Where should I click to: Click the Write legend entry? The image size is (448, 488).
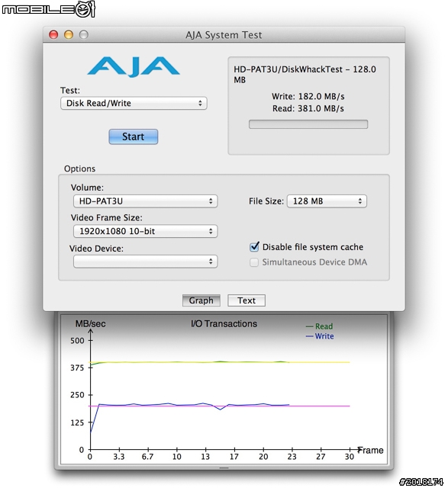tap(320, 336)
